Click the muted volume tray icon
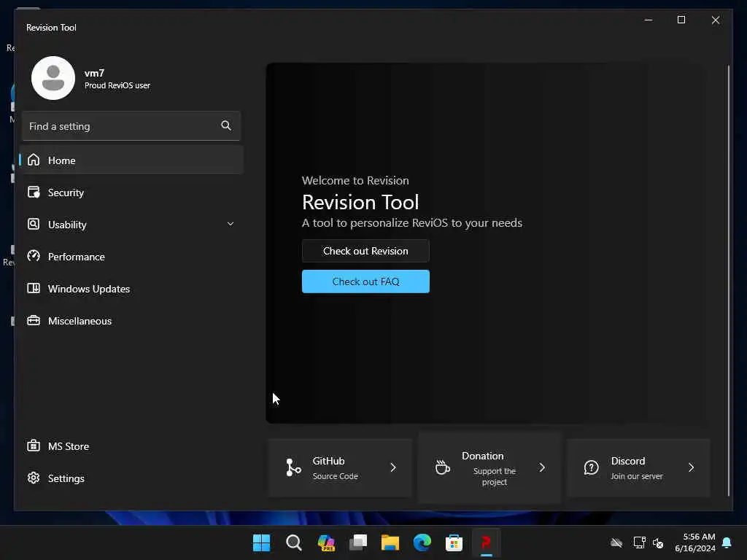This screenshot has width=747, height=560. pyautogui.click(x=658, y=542)
